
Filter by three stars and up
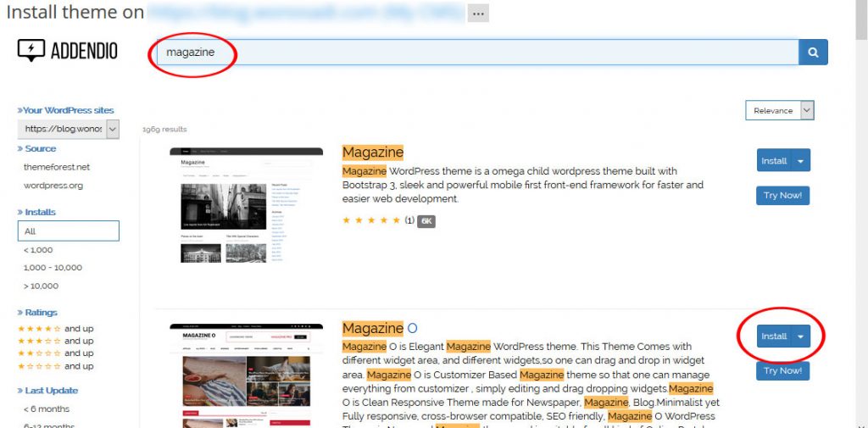coord(55,341)
